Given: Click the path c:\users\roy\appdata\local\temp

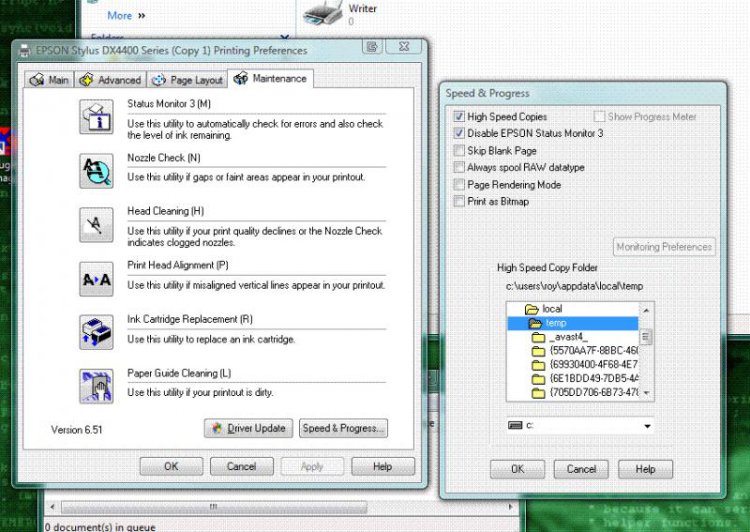Looking at the screenshot, I should [574, 286].
